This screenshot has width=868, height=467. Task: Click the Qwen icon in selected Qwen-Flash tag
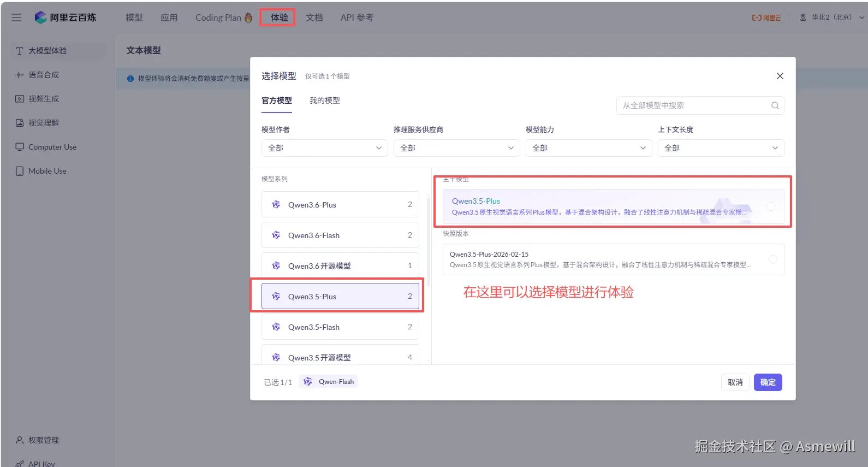pyautogui.click(x=308, y=382)
